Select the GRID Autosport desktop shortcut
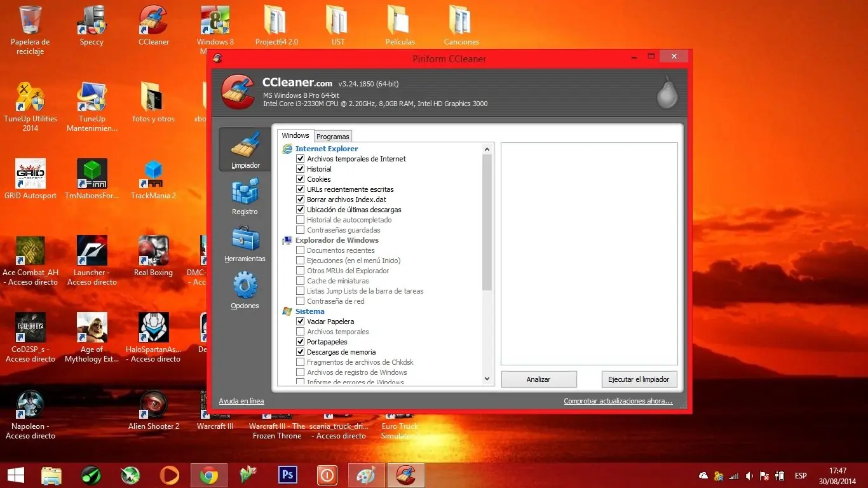Screen dimensions: 868x488 tap(31, 179)
